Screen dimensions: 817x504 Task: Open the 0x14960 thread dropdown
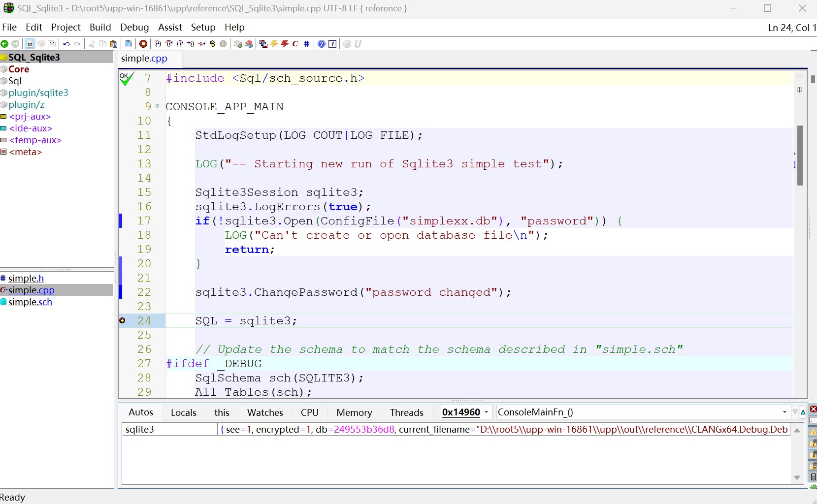point(486,412)
